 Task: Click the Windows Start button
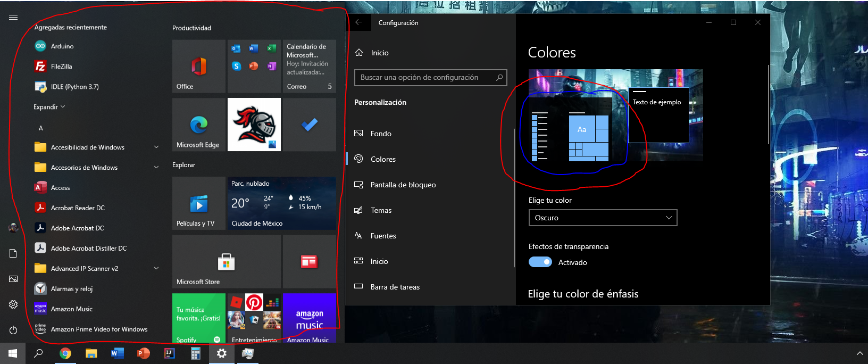point(13,353)
